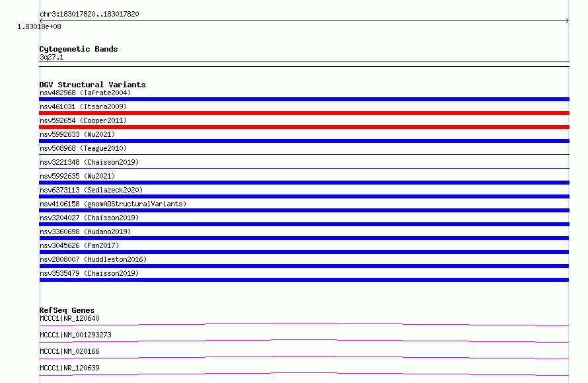Screen dimensions: 588x383
Task: Select the blue bar under nsv482968
Action: pyautogui.click(x=304, y=99)
